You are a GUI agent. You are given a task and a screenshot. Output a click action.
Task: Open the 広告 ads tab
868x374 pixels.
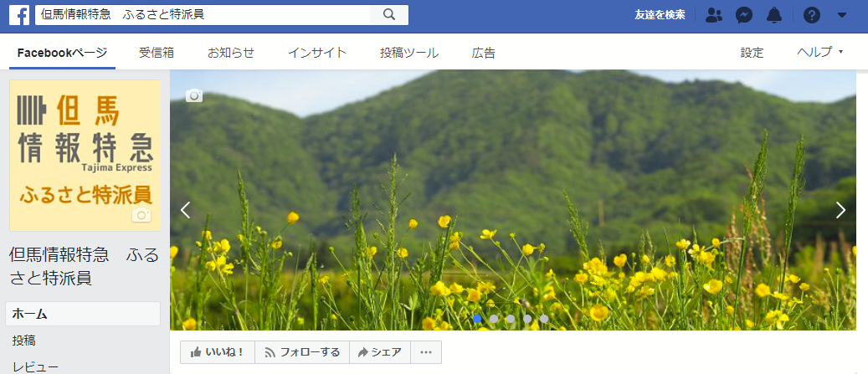click(483, 53)
